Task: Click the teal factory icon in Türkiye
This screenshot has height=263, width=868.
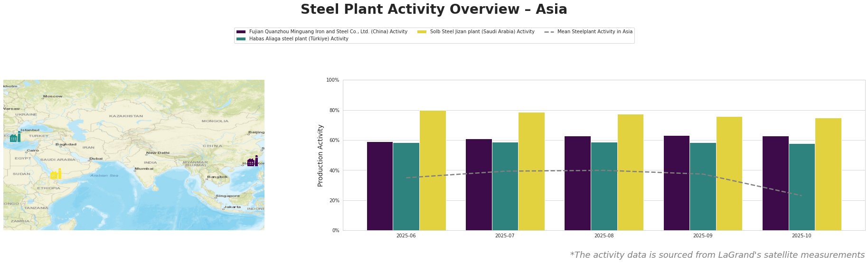Action: click(15, 137)
